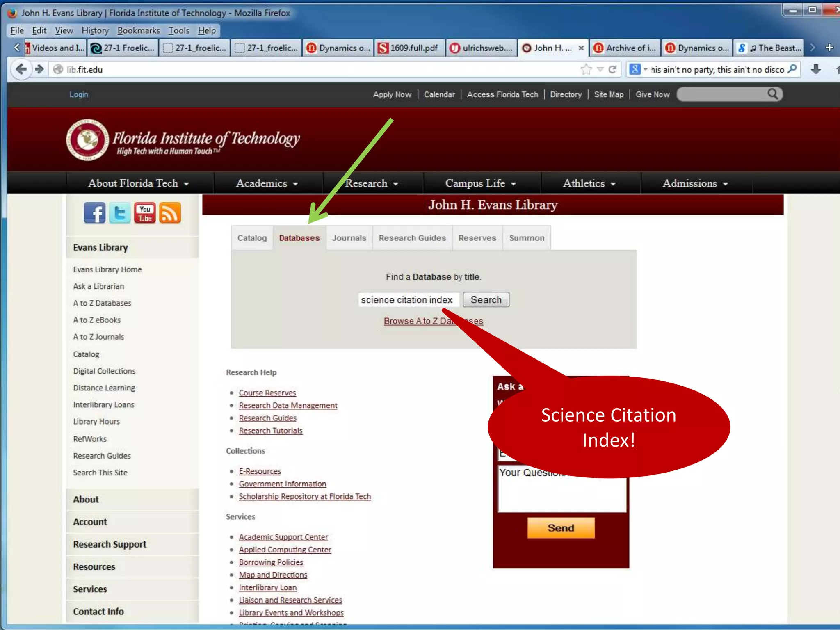The image size is (840, 630).
Task: Expand the Campus Life menu
Action: pos(481,183)
